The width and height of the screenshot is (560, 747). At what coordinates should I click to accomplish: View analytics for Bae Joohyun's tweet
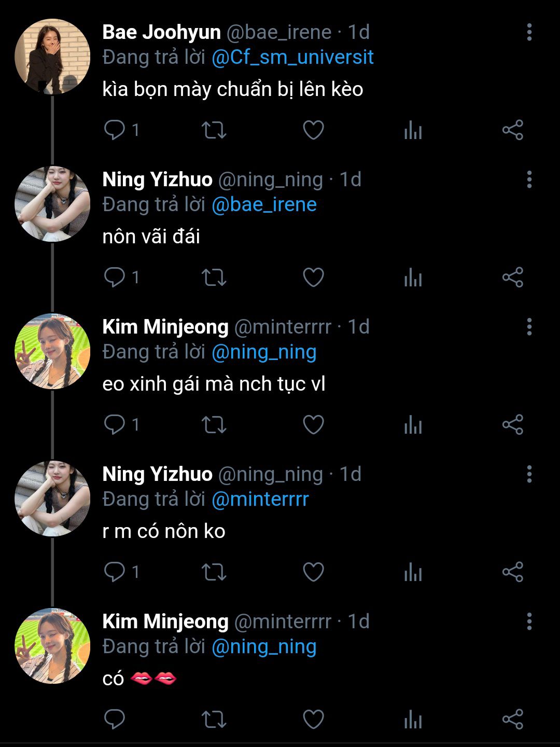click(413, 130)
